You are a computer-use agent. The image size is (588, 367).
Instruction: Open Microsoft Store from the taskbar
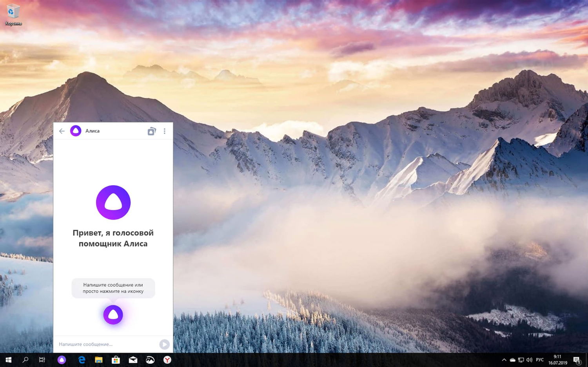click(116, 360)
